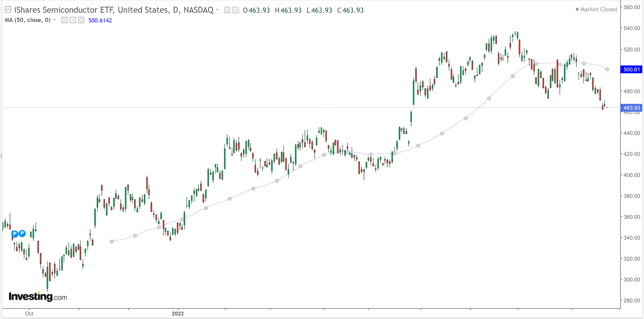
Task: Toggle visibility of the main price series
Action: tap(227, 10)
